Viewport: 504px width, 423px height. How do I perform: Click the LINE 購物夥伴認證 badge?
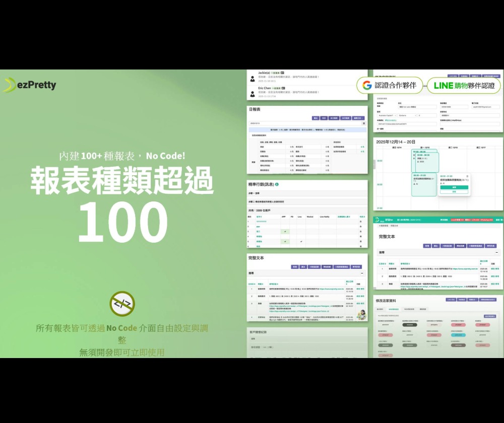(x=464, y=86)
